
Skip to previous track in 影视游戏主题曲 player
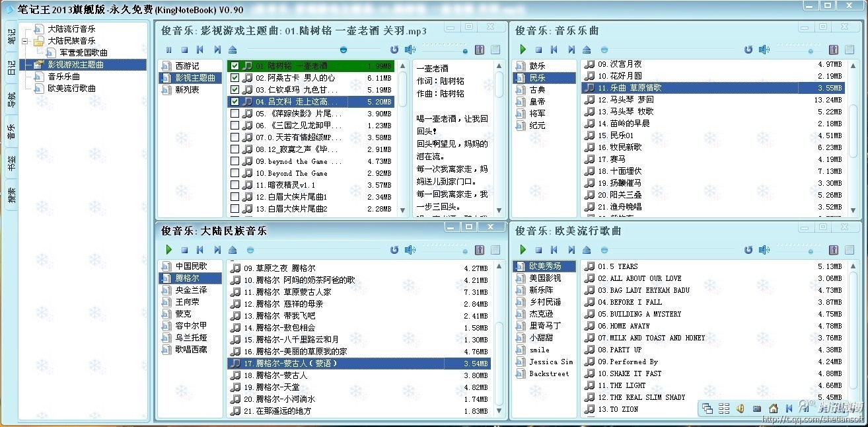pyautogui.click(x=201, y=50)
